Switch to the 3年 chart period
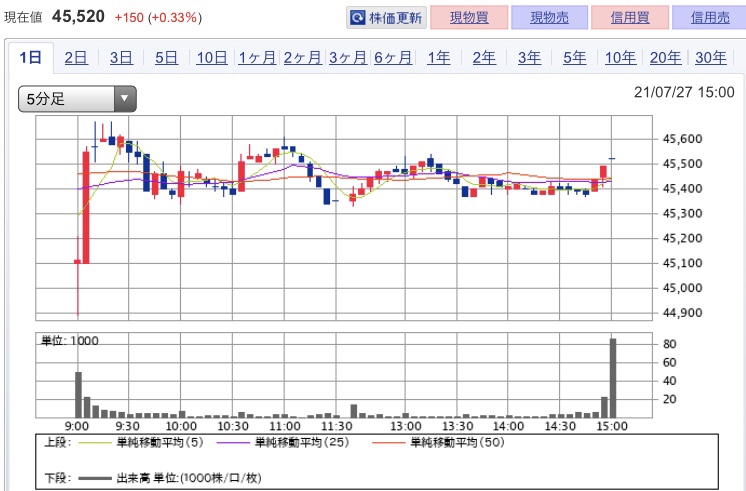The height and width of the screenshot is (491, 746). point(530,58)
